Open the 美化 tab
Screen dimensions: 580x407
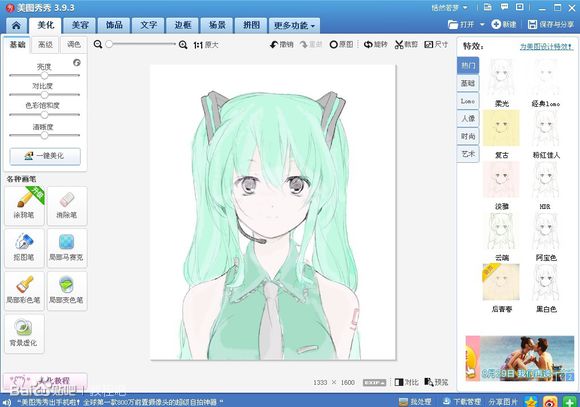pos(46,25)
